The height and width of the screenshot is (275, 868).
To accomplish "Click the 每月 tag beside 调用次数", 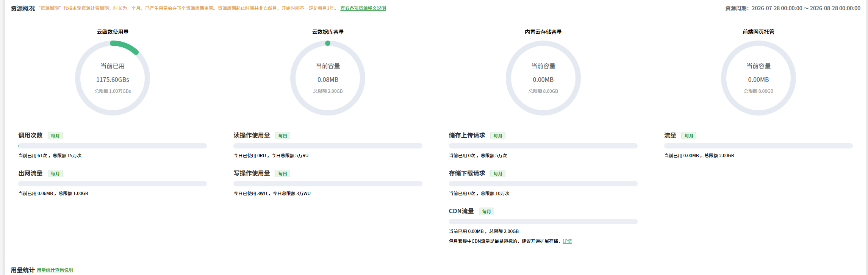I will 55,136.
